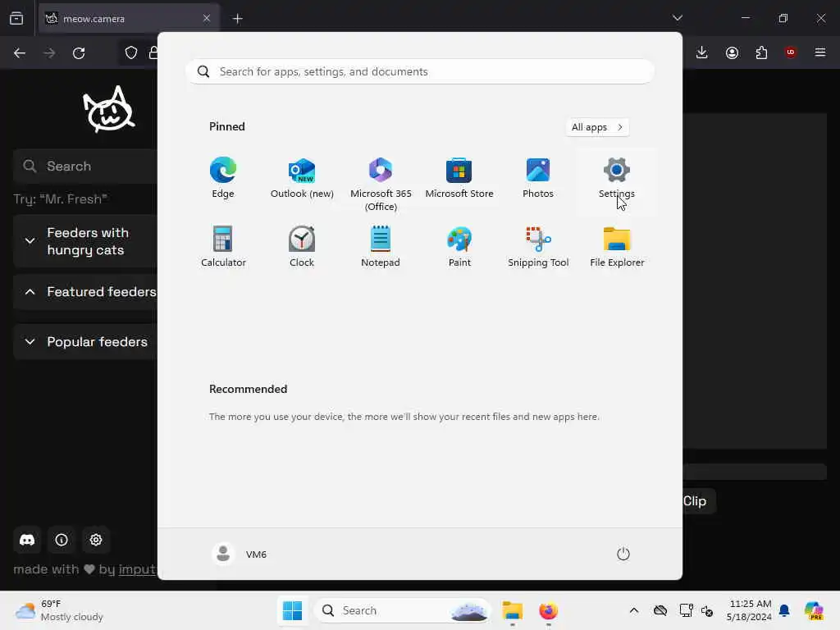Open File Explorer from taskbar

point(512,610)
